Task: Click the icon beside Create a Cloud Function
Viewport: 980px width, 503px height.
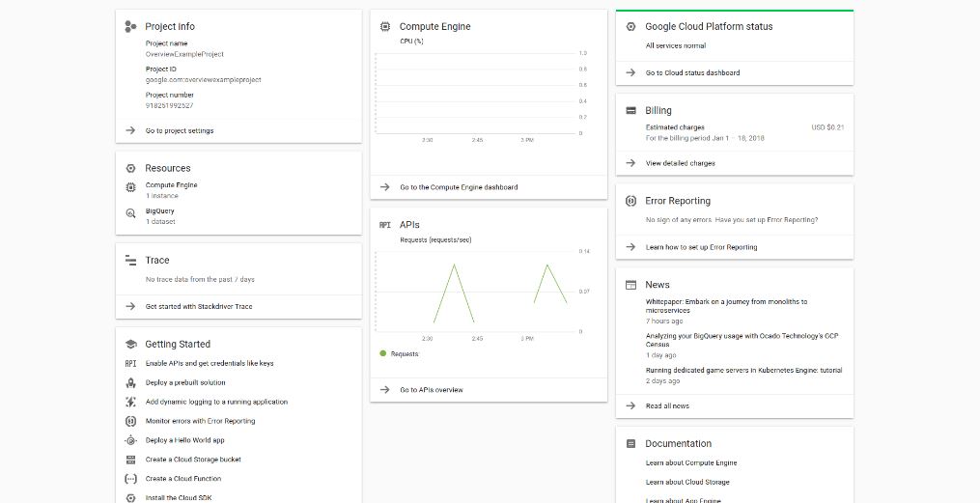Action: (x=130, y=479)
